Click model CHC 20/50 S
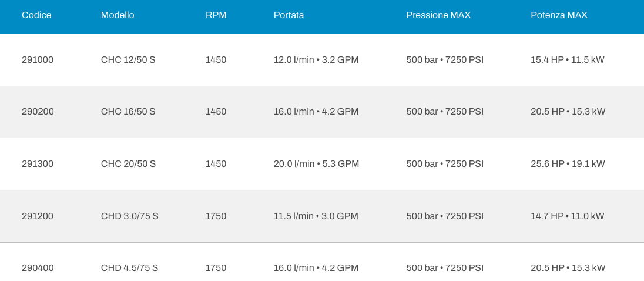This screenshot has width=644, height=281. (128, 164)
